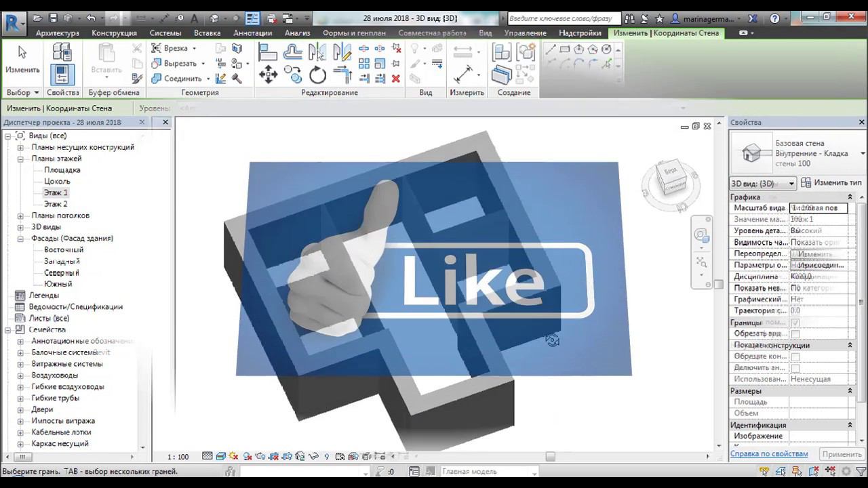868x488 pixels.
Task: Activate the Move tool with four arrows
Action: pos(269,75)
